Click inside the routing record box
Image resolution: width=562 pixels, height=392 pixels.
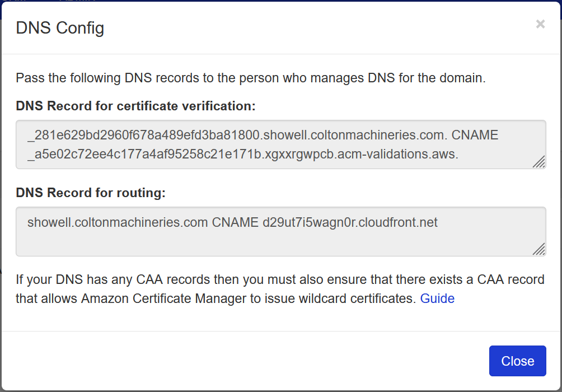click(x=280, y=231)
